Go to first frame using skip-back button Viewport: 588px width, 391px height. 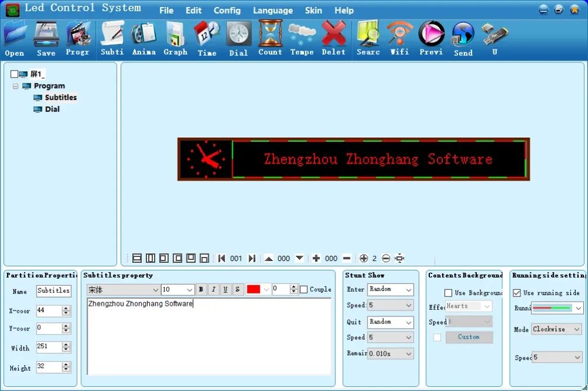click(222, 258)
